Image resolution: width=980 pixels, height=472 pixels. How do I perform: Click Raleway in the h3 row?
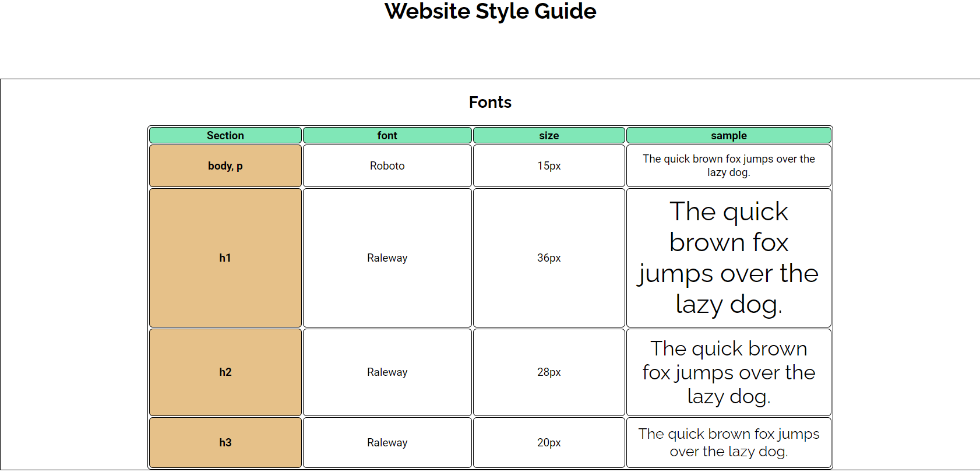pyautogui.click(x=387, y=443)
